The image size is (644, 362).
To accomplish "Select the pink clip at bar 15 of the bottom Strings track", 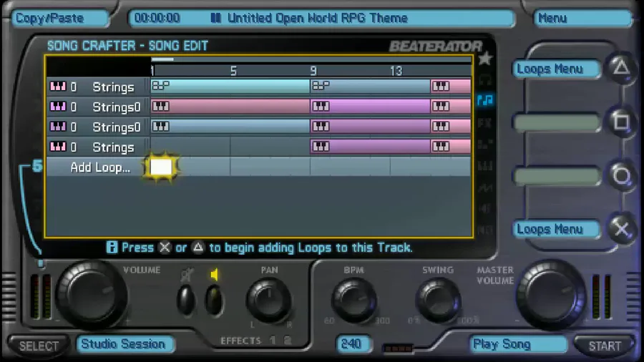I will 451,147.
